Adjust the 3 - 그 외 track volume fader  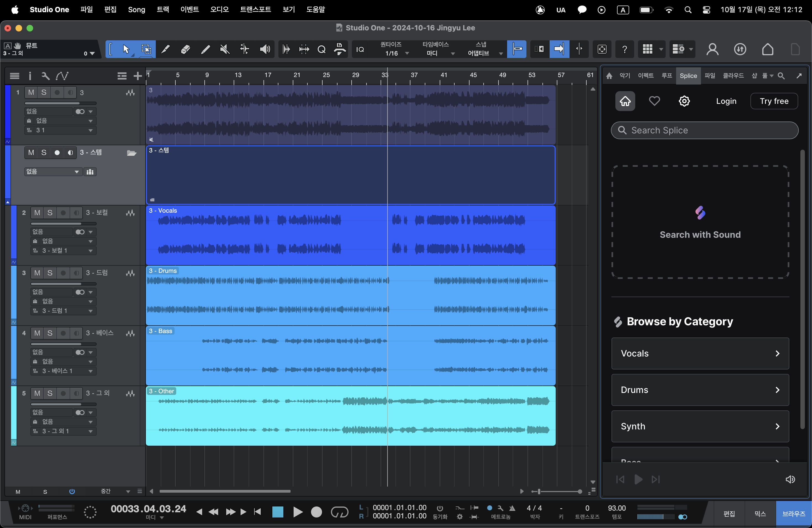tap(64, 404)
